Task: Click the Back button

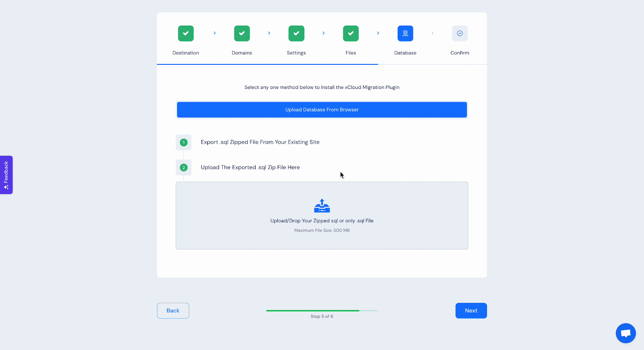Action: [x=173, y=311]
